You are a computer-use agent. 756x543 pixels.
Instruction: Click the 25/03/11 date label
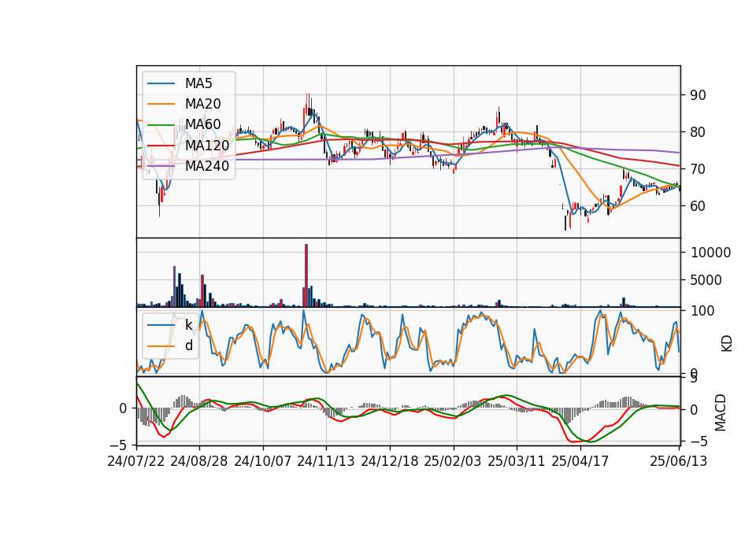pyautogui.click(x=517, y=461)
